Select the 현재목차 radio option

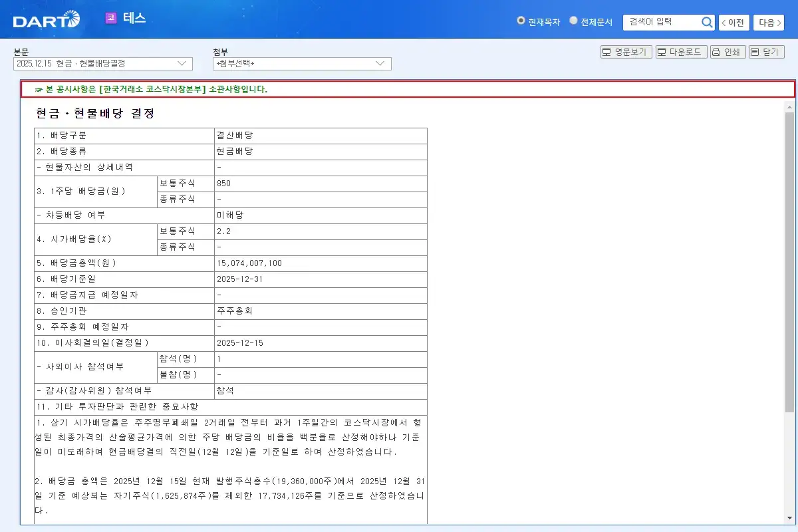[x=521, y=21]
